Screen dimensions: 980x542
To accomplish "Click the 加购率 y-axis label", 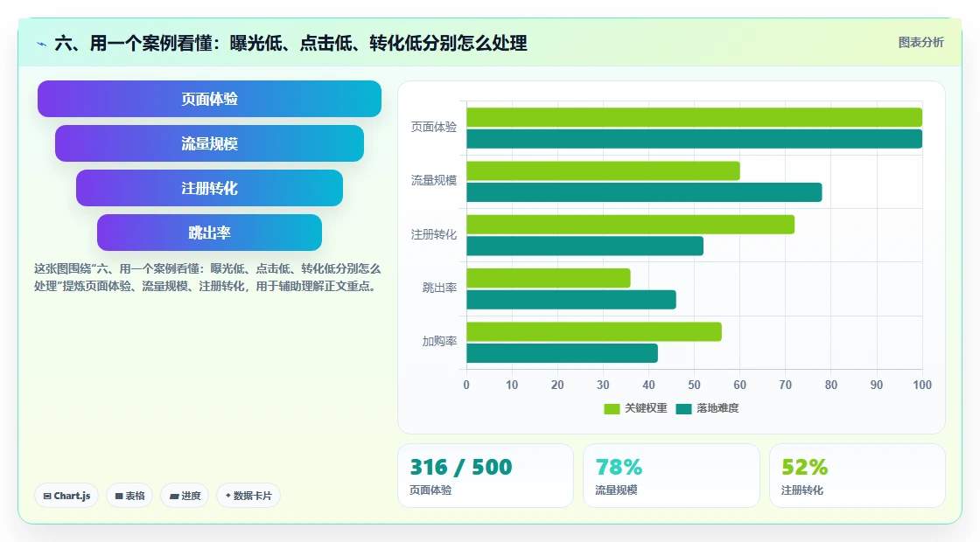I will [x=439, y=342].
